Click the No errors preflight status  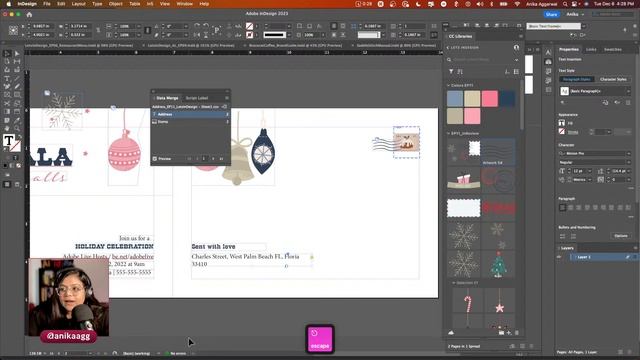point(176,353)
